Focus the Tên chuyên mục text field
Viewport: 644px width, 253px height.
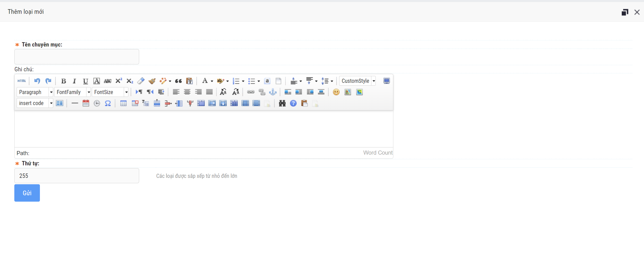(77, 57)
